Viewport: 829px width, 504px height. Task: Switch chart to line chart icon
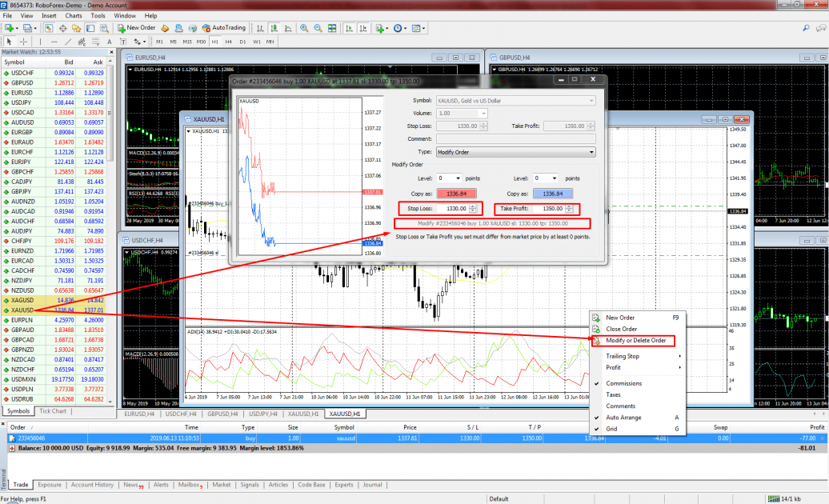[x=287, y=28]
